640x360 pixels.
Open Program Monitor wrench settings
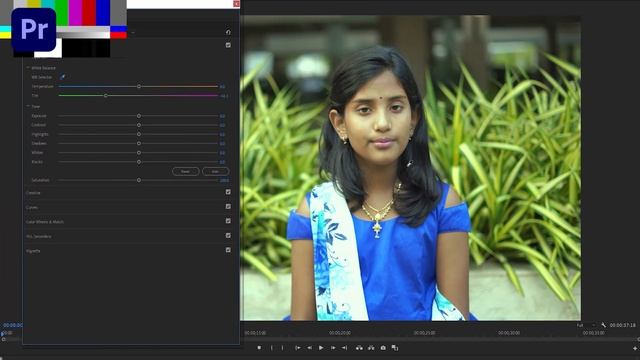tap(603, 325)
